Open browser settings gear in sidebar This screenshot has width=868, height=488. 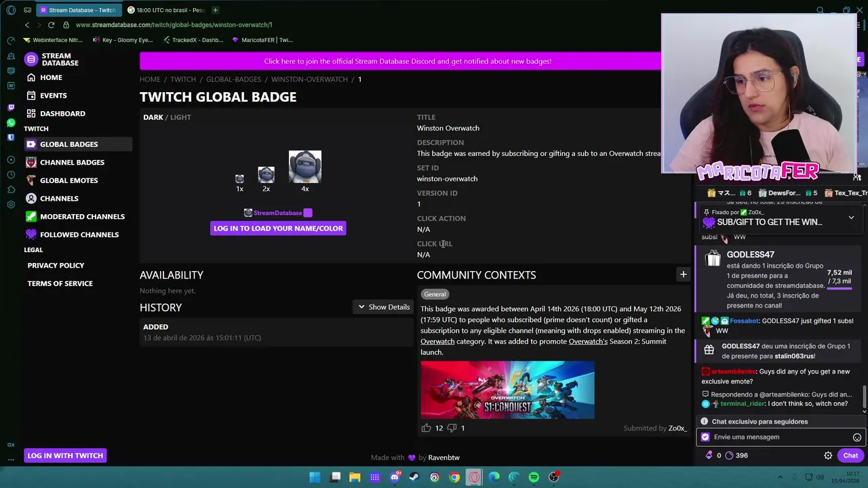tap(11, 205)
